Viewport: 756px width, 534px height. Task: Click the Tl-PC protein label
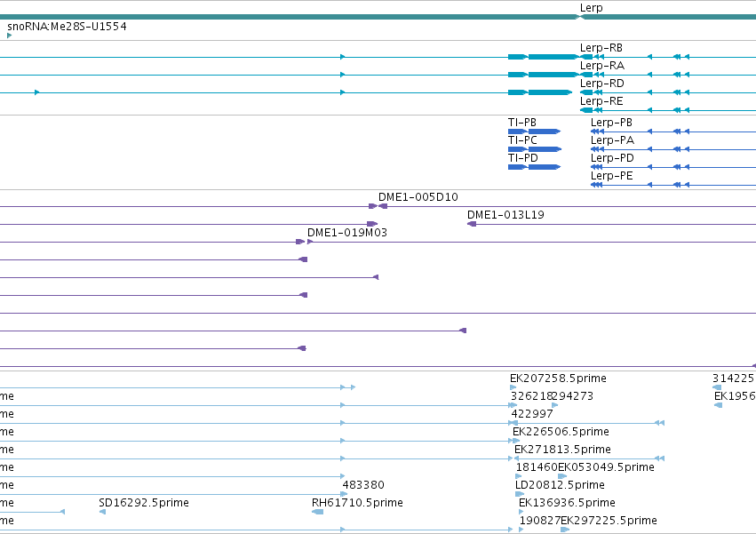[x=522, y=139]
